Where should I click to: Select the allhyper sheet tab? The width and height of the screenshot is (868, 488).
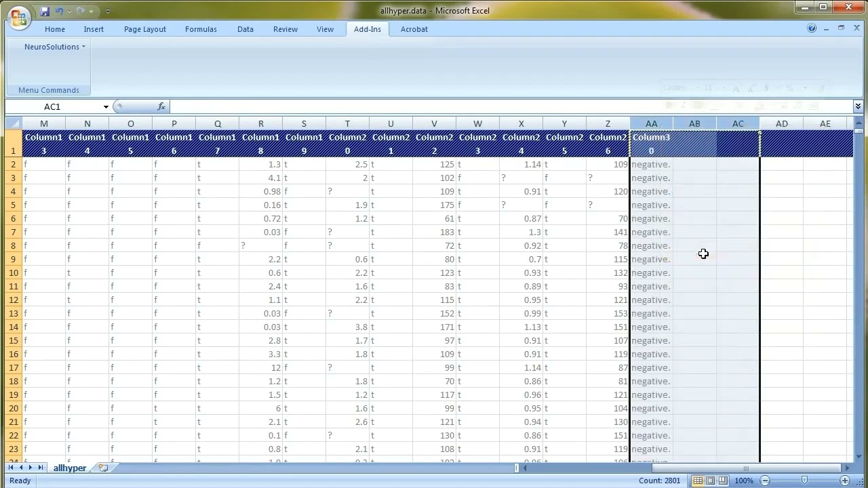70,468
